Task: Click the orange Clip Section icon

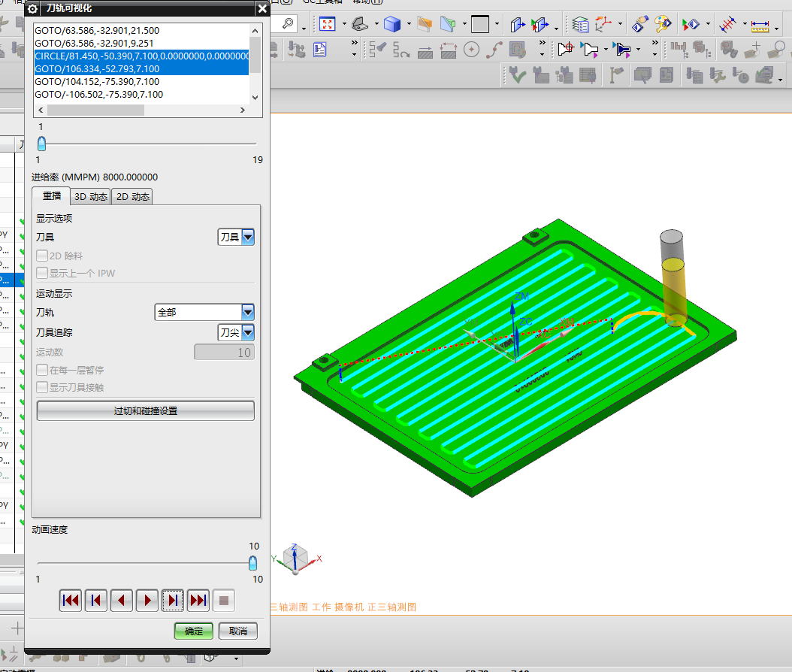Action: point(425,24)
